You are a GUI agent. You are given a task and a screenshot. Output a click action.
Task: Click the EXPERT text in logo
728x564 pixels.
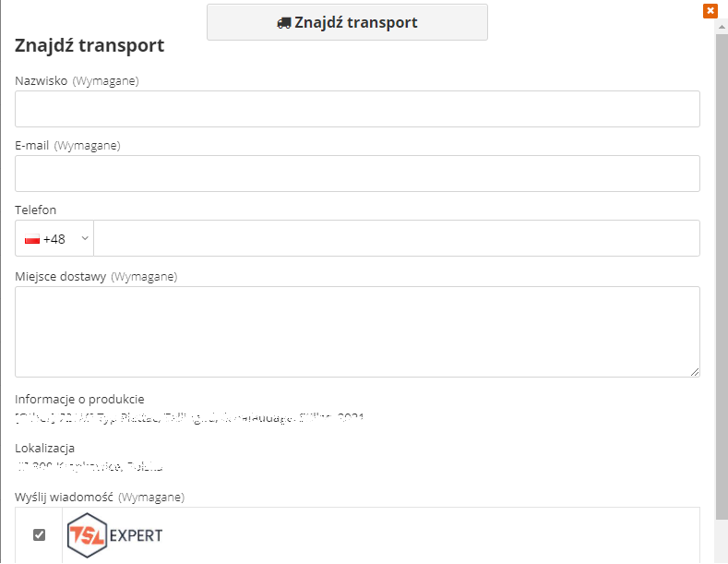coord(136,535)
